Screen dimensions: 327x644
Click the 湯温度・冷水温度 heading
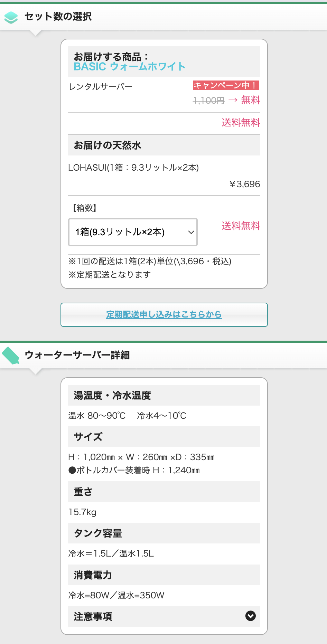tap(112, 395)
